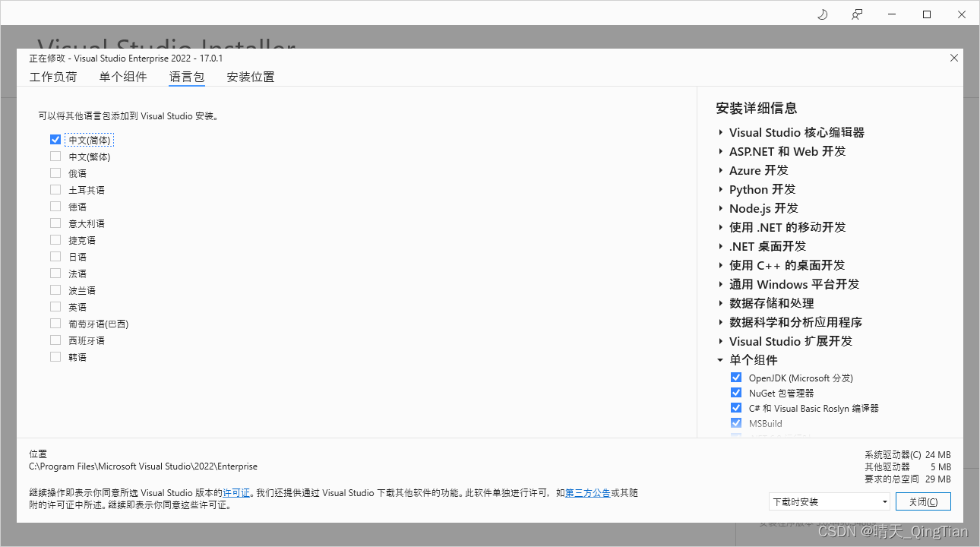This screenshot has width=980, height=547.
Task: Uncheck the 中文(简体) language pack
Action: point(55,139)
